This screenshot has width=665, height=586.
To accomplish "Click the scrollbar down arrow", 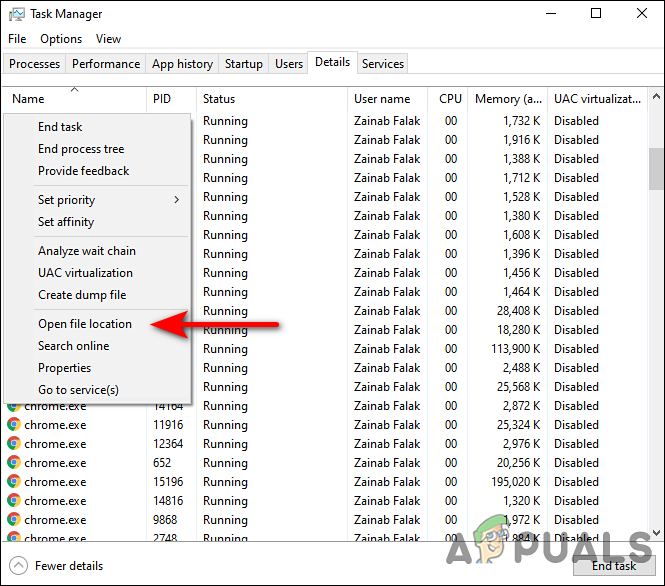I will (x=656, y=533).
